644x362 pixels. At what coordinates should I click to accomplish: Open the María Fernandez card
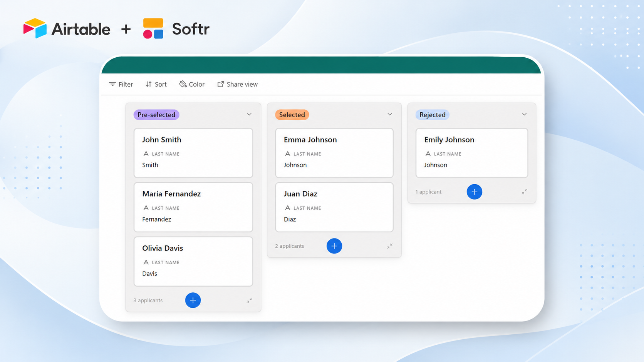tap(193, 207)
